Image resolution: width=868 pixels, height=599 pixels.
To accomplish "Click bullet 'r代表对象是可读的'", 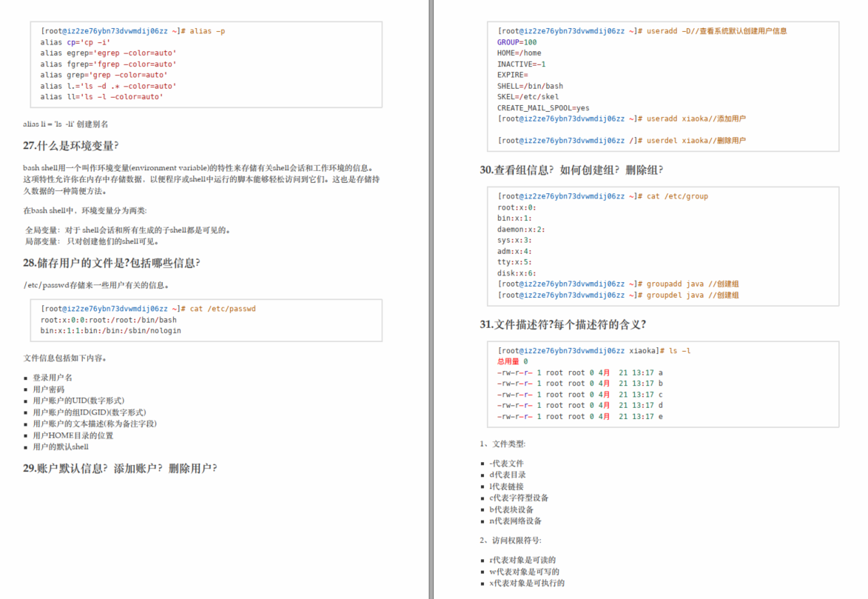I will [x=522, y=560].
